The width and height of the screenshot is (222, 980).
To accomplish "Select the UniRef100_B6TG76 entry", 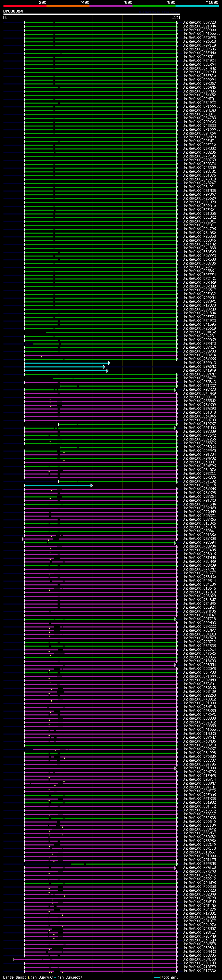I will 199,175.
